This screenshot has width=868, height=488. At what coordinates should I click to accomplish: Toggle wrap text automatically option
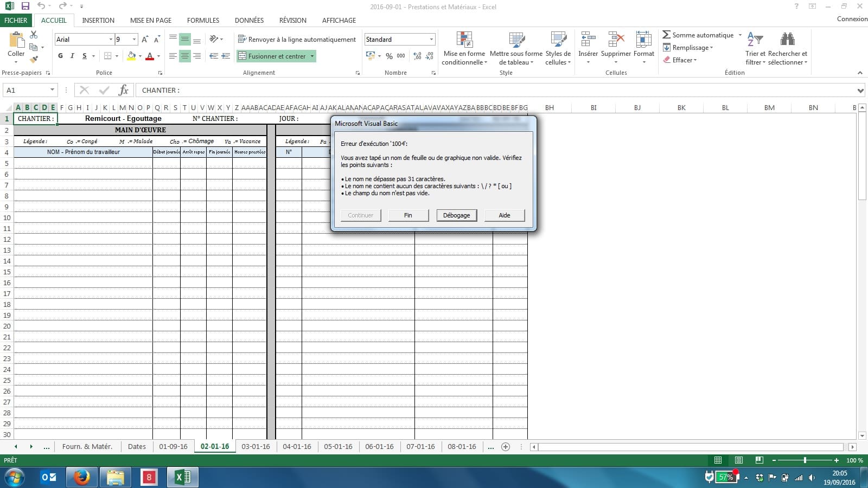tap(297, 40)
